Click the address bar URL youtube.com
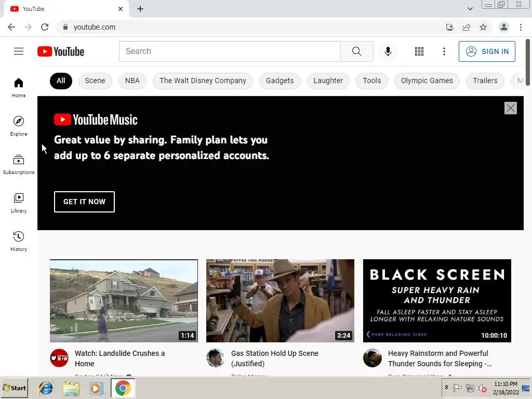 (95, 27)
